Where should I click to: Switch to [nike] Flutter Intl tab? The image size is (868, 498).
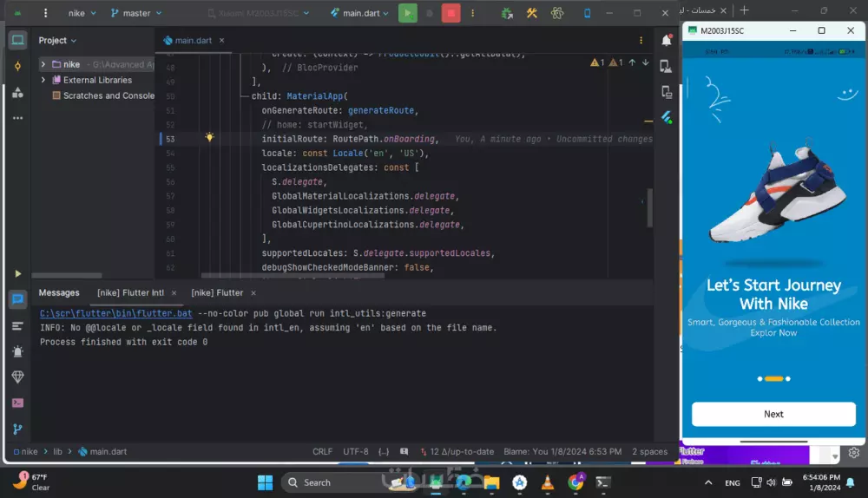[x=131, y=292]
